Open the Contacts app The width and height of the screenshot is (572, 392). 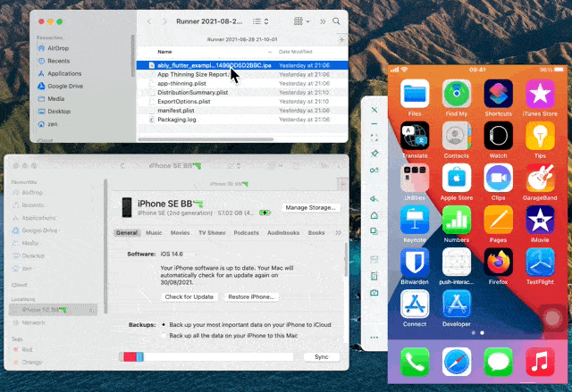point(457,136)
